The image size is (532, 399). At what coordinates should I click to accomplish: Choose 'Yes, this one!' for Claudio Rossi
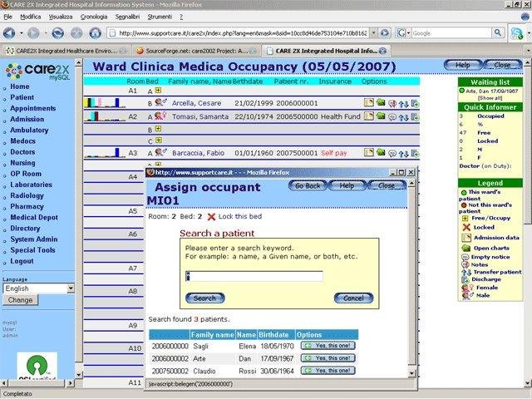click(x=328, y=371)
